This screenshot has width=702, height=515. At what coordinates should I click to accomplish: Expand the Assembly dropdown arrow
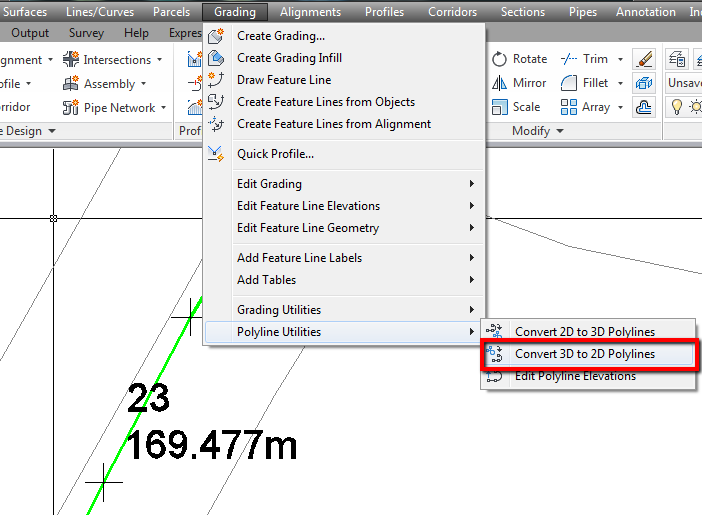144,84
